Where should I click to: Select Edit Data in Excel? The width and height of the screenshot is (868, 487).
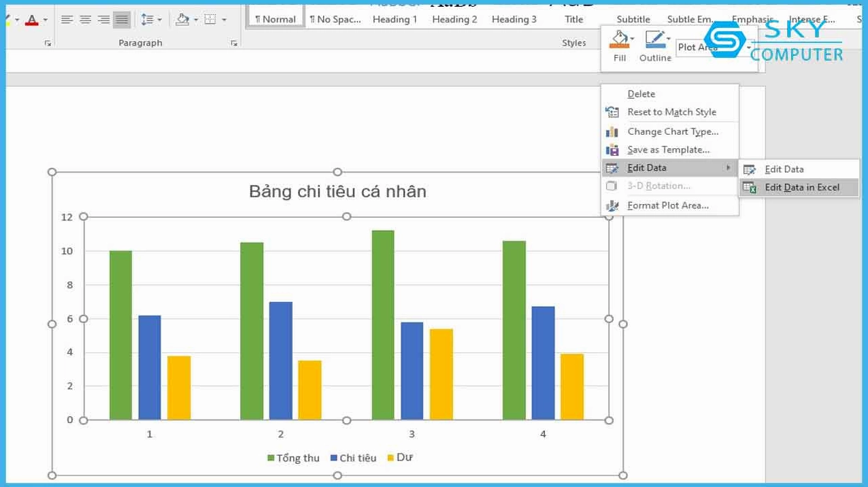799,187
